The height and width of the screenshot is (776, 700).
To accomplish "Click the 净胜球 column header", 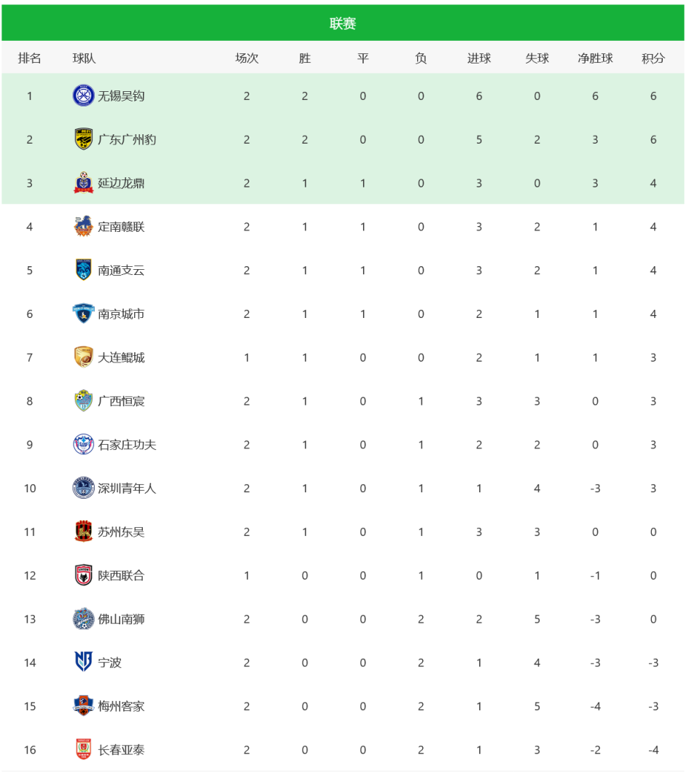I will 595,58.
